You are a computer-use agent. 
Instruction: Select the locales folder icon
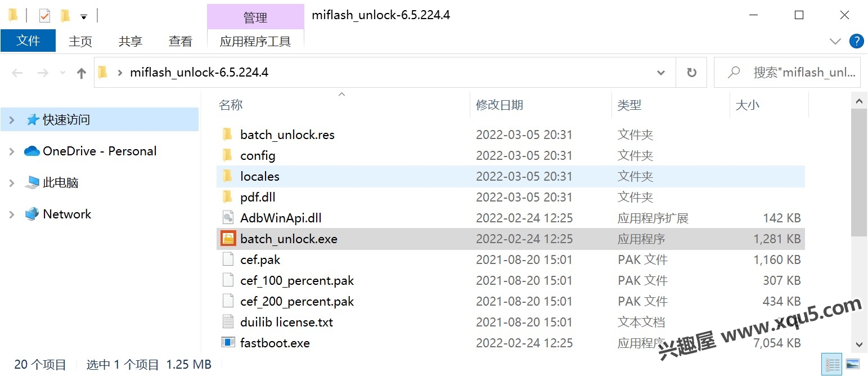[227, 176]
